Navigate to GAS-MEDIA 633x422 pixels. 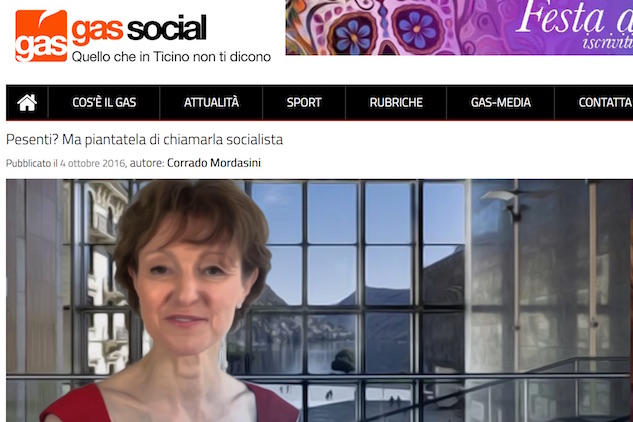pos(501,103)
